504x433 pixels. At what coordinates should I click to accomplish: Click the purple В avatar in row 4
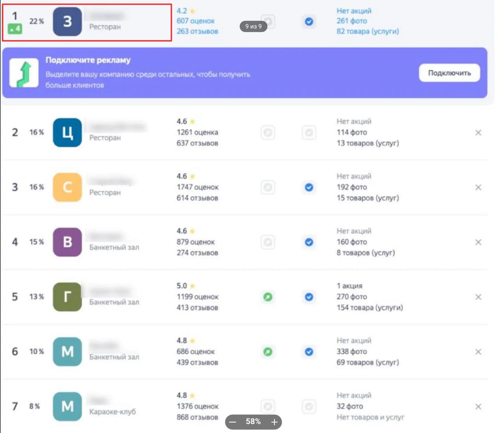tap(67, 242)
